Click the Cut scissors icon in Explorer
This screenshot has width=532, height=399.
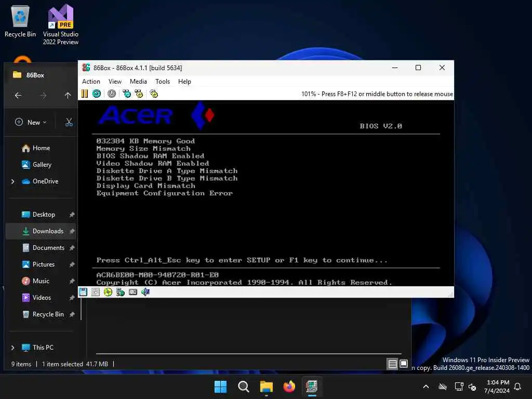69,122
